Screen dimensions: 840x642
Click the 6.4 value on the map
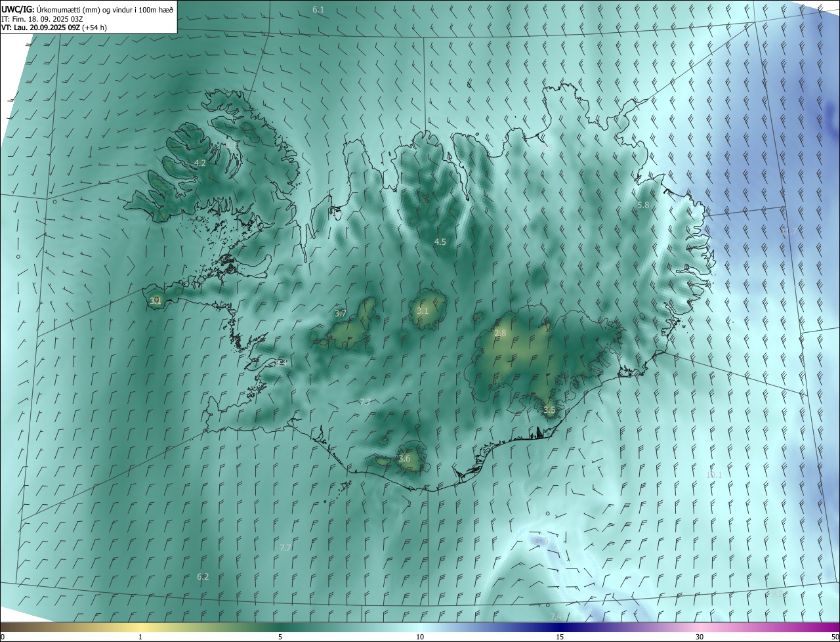pos(282,362)
